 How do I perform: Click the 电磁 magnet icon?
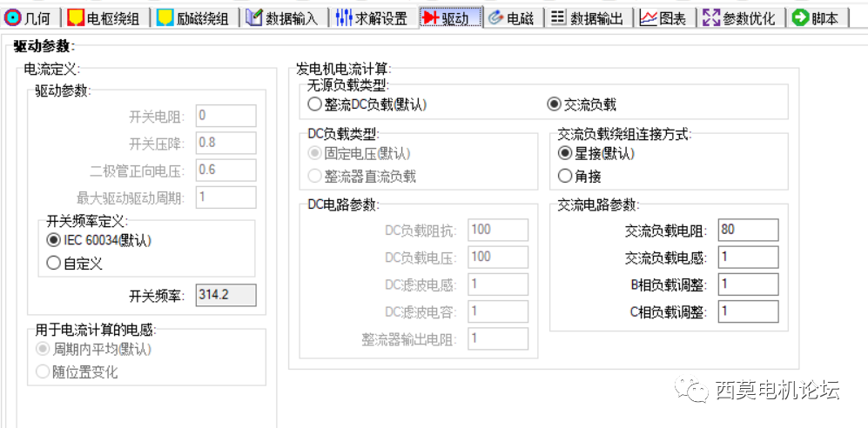495,18
